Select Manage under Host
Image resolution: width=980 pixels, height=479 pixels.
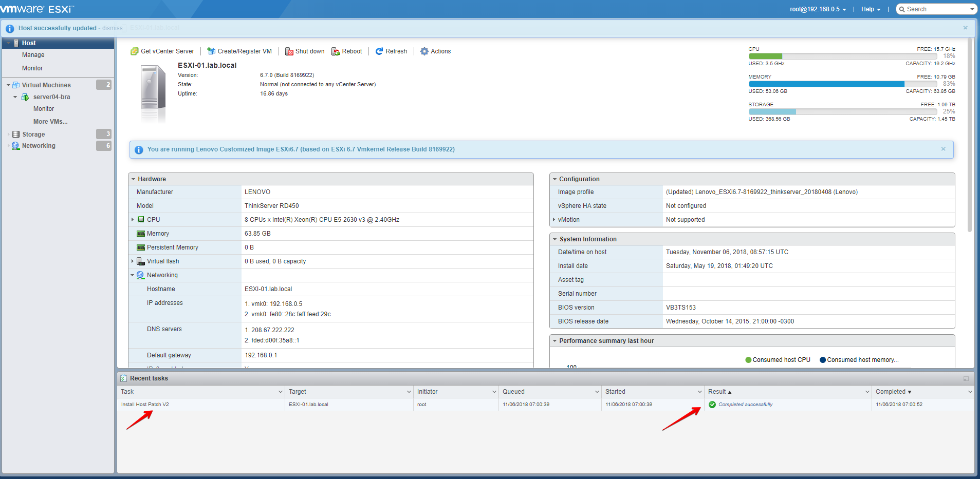[x=33, y=55]
